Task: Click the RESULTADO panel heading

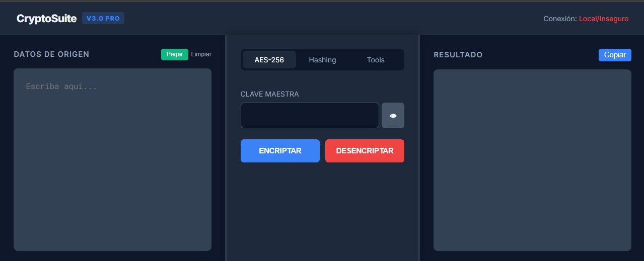Action: (458, 55)
